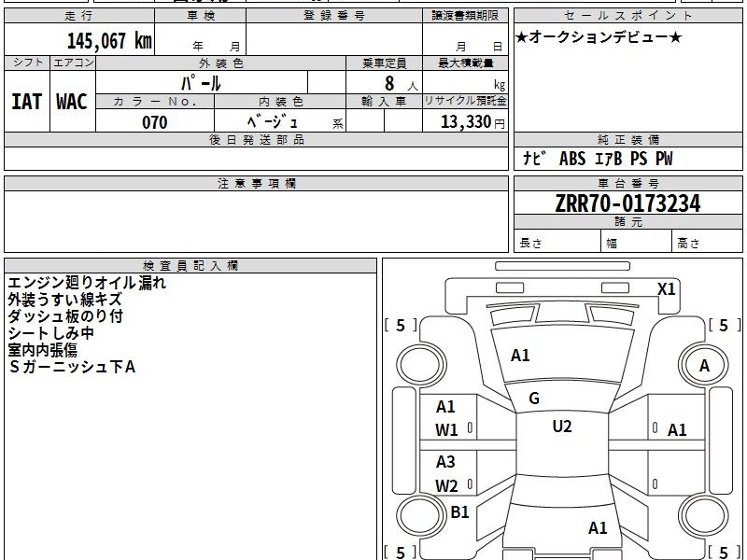Select the シートしみ中 note
Viewport: 747px width, 560px height.
50,333
